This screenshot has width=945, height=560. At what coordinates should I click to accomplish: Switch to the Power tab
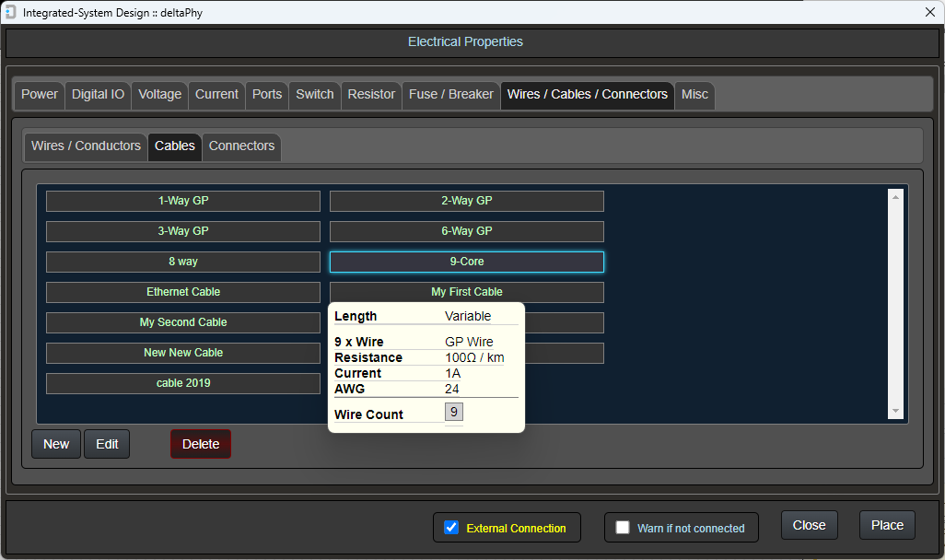(x=40, y=94)
